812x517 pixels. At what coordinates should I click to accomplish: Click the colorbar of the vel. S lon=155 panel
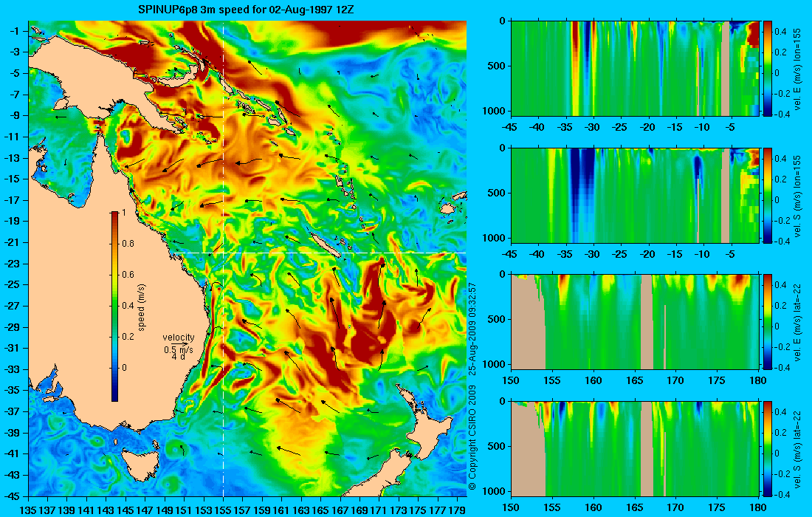[768, 195]
